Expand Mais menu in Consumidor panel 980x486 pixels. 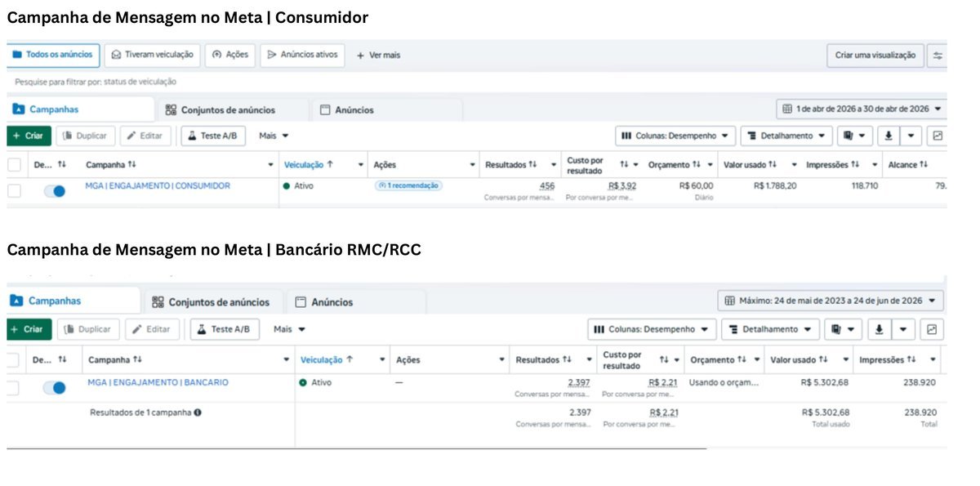tap(274, 136)
